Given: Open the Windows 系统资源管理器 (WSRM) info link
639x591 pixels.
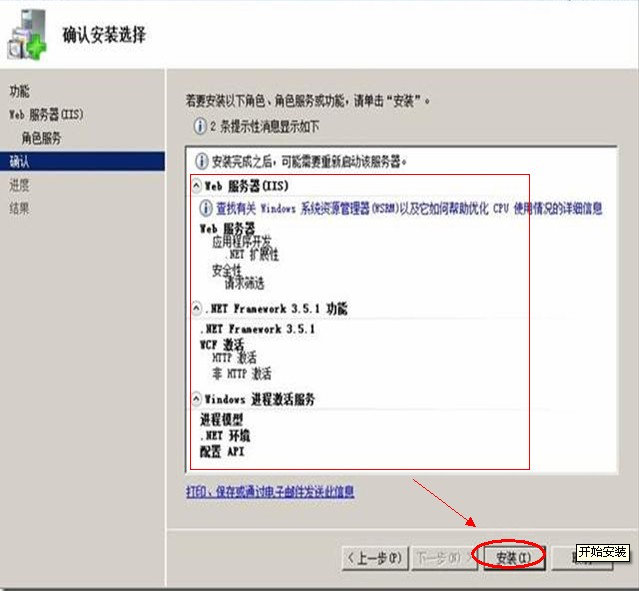Looking at the screenshot, I should tap(409, 209).
